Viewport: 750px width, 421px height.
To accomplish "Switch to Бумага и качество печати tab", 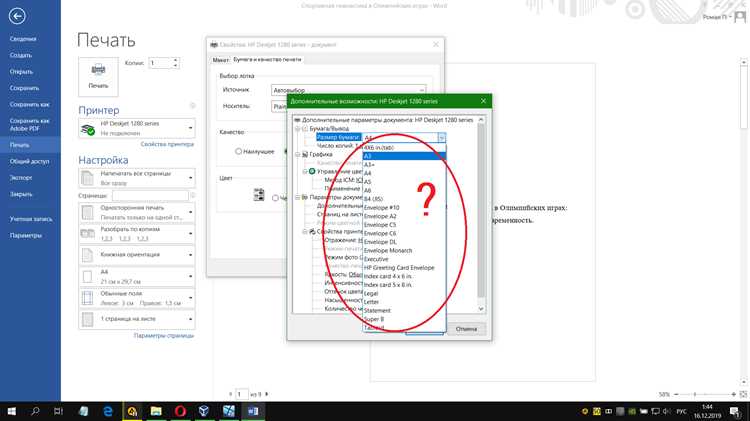I will coord(267,59).
